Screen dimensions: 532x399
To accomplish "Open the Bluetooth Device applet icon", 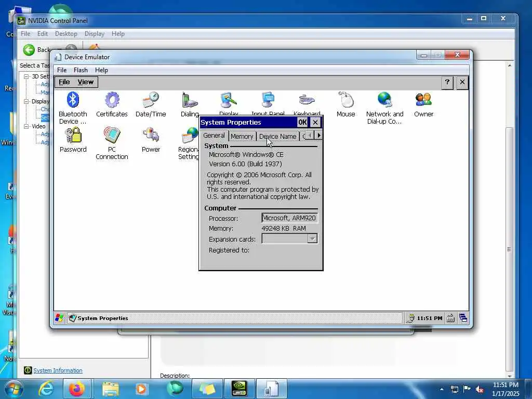I will click(x=73, y=100).
